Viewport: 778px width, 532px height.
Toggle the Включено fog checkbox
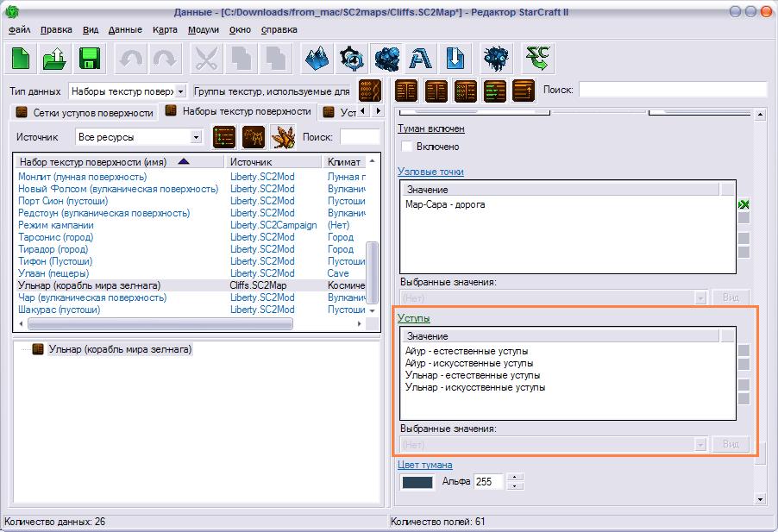[406, 147]
